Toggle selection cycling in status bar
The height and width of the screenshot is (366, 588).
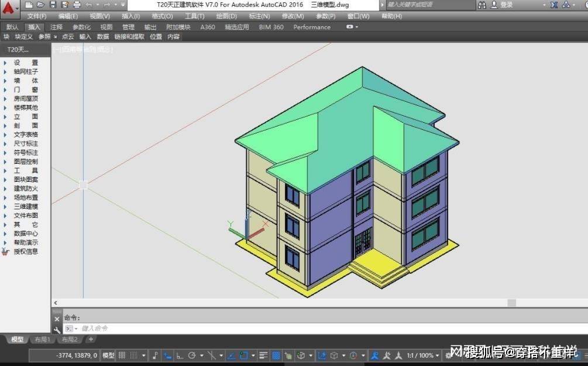pos(288,355)
